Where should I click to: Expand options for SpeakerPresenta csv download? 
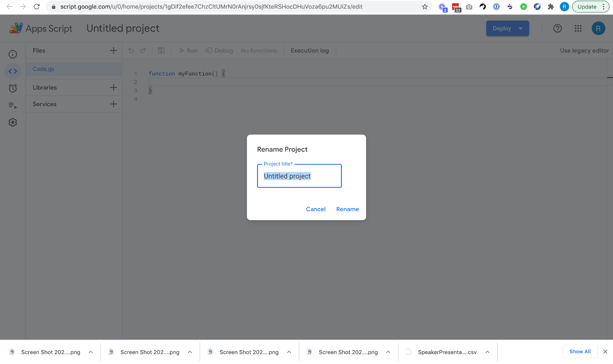click(487, 352)
